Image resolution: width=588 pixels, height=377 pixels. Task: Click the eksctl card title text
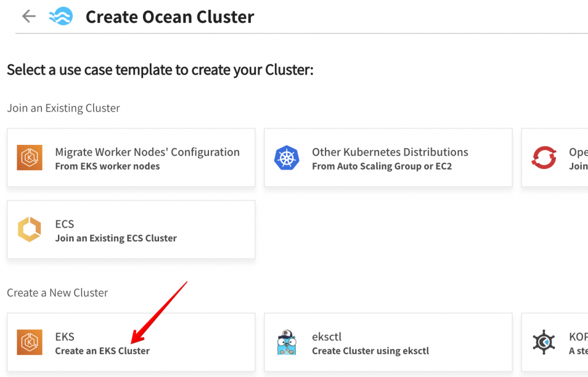point(327,337)
